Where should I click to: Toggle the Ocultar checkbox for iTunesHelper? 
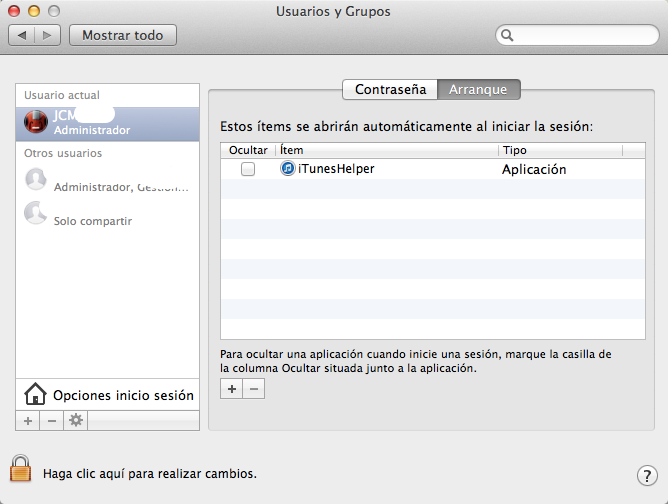click(248, 170)
